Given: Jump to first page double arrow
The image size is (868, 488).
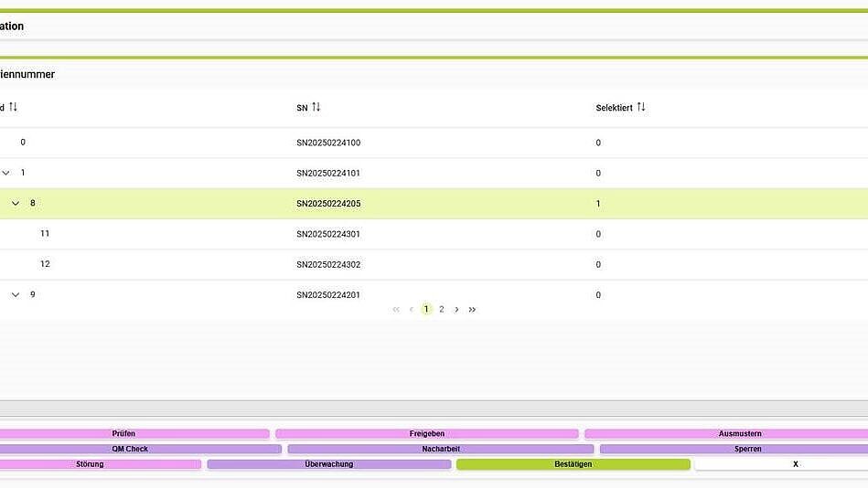Looking at the screenshot, I should 396,310.
